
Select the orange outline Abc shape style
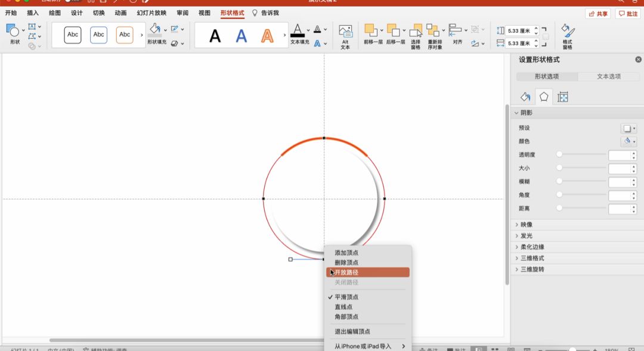tap(125, 35)
